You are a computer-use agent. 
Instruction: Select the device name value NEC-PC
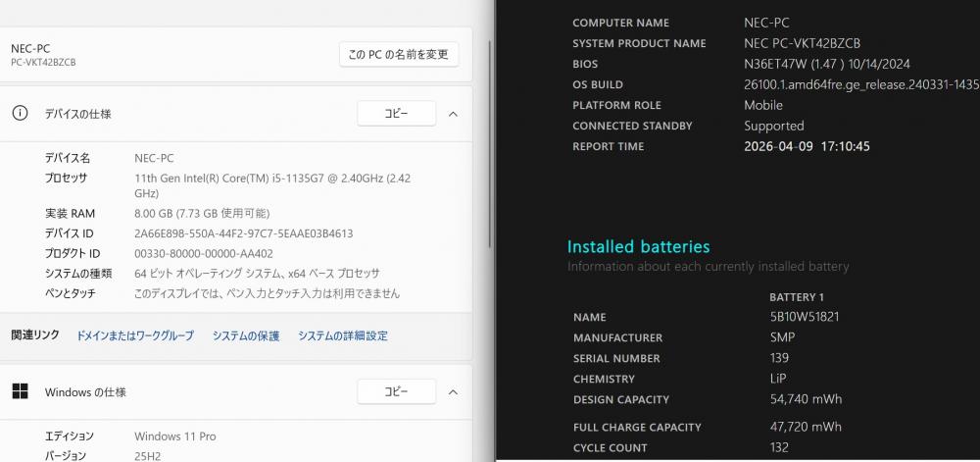point(154,158)
